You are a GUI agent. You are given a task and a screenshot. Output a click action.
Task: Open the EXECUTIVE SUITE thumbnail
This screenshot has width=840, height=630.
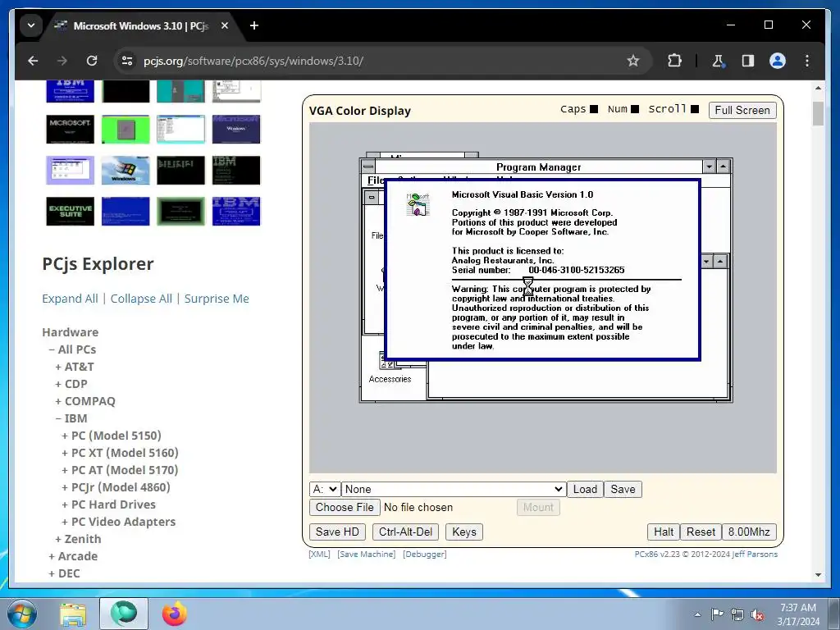point(71,212)
